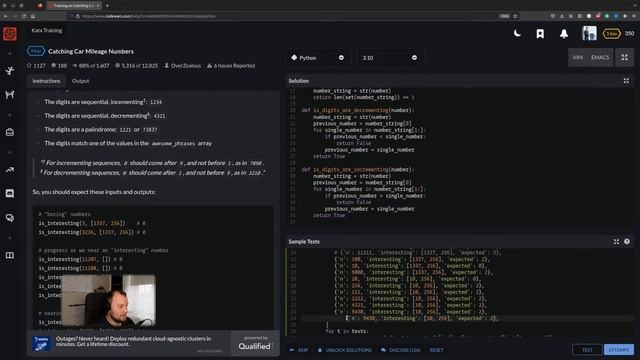Click is_digits_are_incrementing function definition line
This screenshot has height=360, width=640.
[358, 169]
